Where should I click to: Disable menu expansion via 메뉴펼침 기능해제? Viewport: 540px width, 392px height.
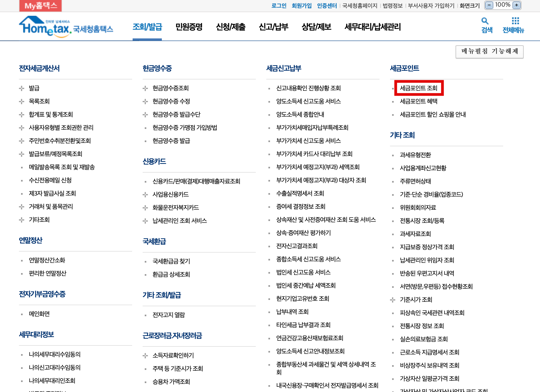coord(490,52)
